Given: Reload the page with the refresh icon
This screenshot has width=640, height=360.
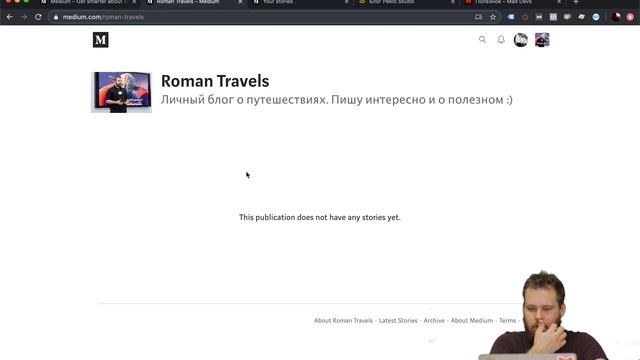Looking at the screenshot, I should coord(38,17).
